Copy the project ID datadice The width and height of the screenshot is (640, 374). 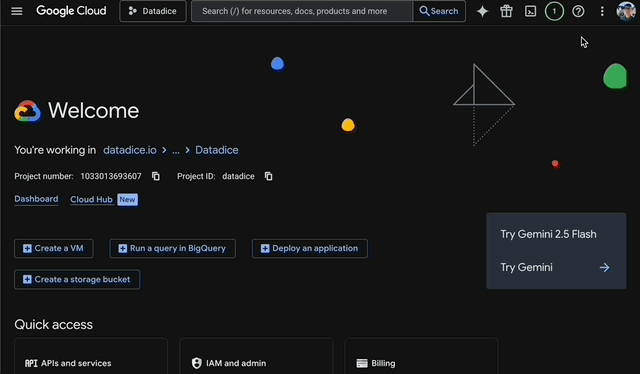point(268,176)
